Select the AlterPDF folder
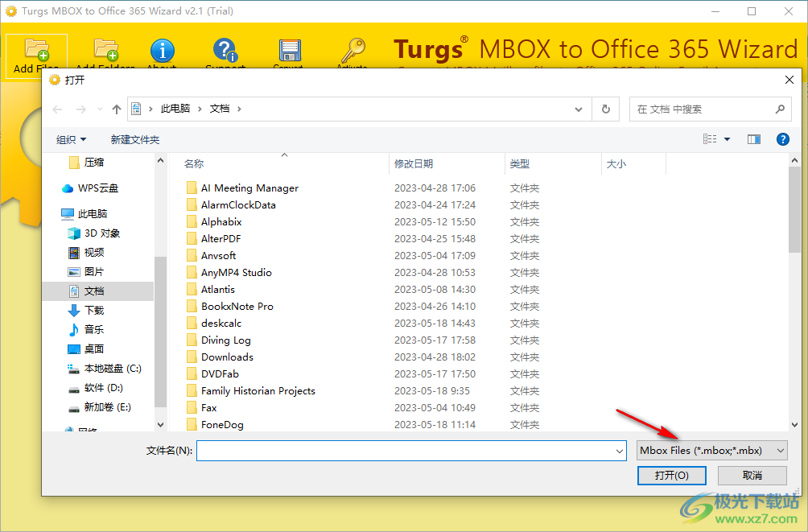Screen dimensions: 808x532 (213, 239)
